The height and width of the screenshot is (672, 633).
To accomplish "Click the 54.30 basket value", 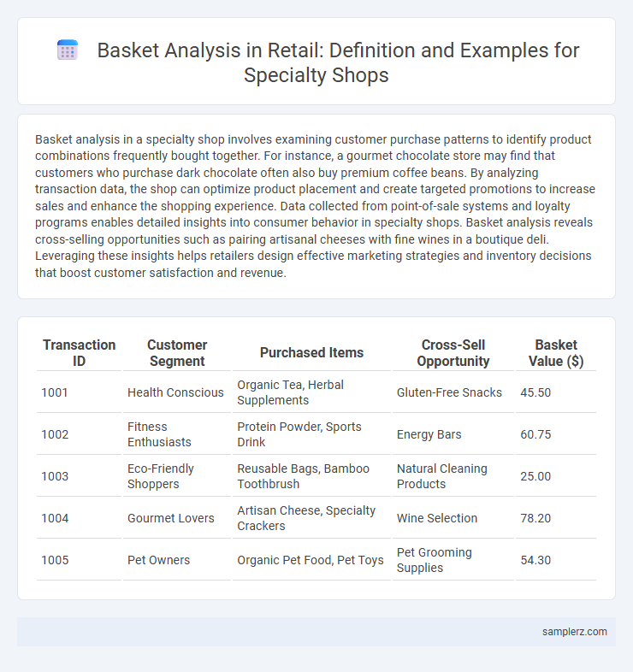I will point(535,561).
